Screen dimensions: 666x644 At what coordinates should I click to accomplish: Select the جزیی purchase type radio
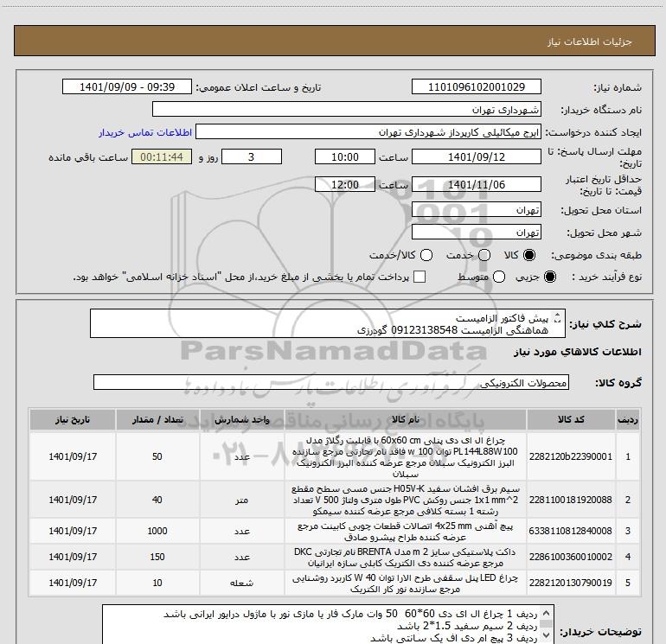(x=549, y=277)
